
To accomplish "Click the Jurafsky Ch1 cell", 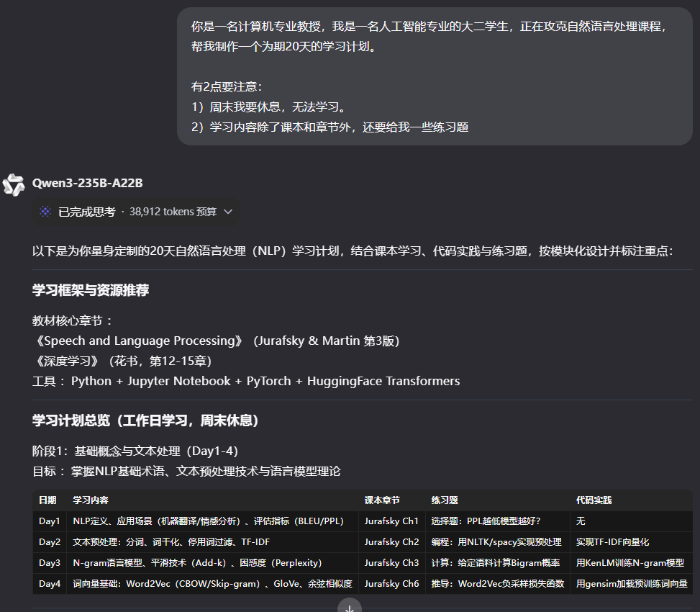I will [391, 521].
